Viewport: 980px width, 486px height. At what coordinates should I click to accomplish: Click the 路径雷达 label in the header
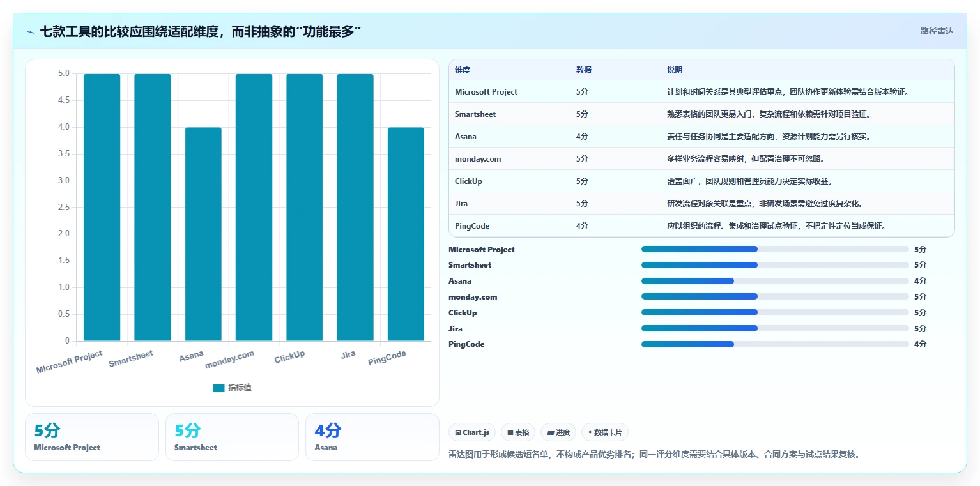(x=937, y=31)
